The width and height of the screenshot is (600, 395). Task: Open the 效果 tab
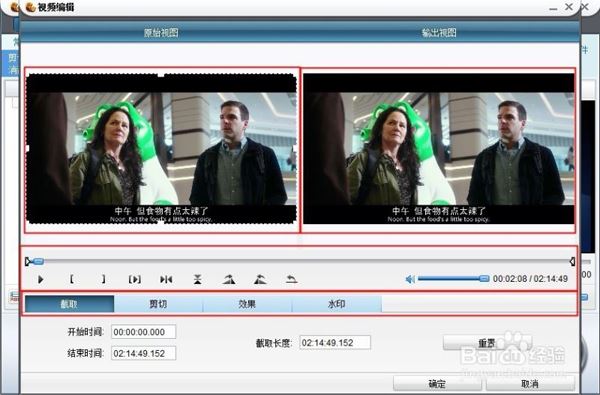[247, 304]
